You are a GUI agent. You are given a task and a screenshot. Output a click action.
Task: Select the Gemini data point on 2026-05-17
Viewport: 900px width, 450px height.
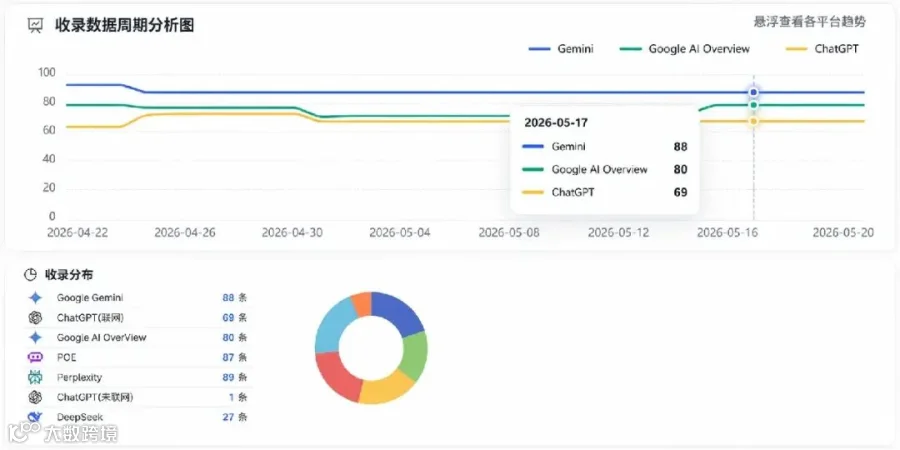(x=754, y=92)
